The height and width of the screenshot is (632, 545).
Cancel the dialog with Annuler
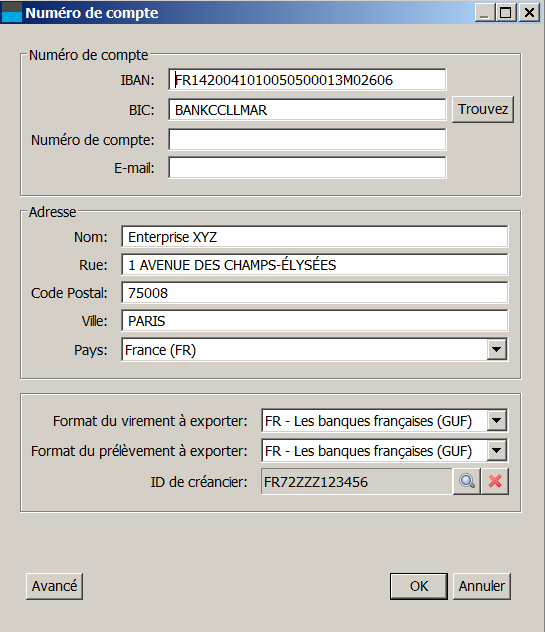point(482,586)
